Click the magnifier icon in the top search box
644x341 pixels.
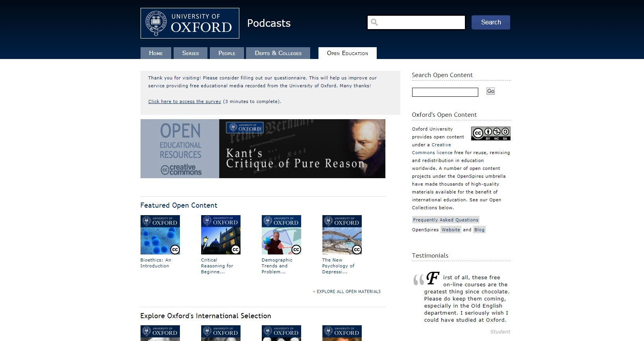(x=374, y=22)
